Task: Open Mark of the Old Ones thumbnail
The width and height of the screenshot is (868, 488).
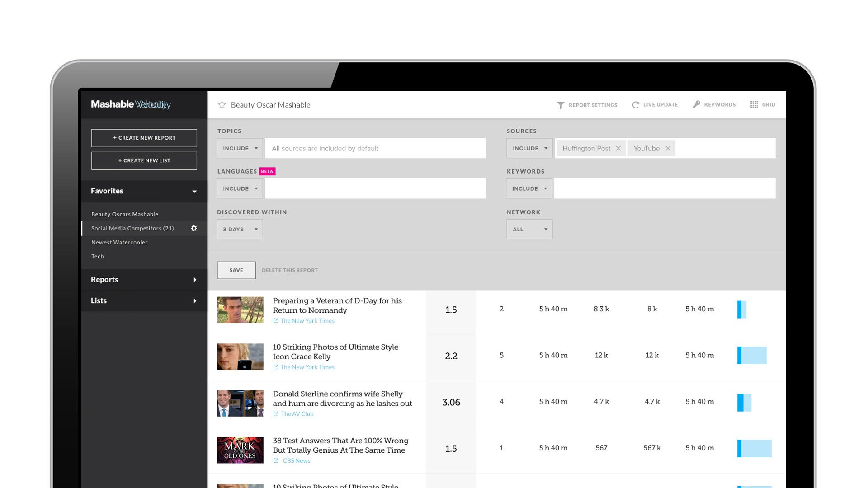Action: [240, 450]
